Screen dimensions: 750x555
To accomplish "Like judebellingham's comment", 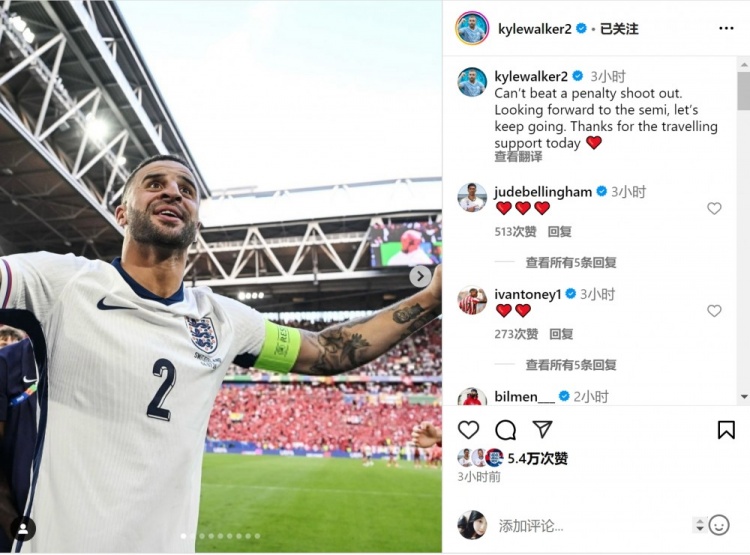I will [x=714, y=208].
